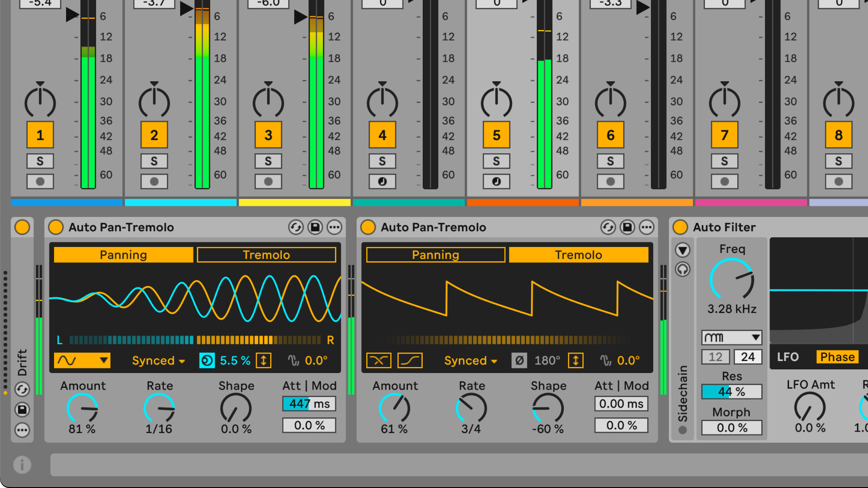Screen dimensions: 868x488
Task: Toggle spin mode icon next to 5.5 %
Action: 207,360
